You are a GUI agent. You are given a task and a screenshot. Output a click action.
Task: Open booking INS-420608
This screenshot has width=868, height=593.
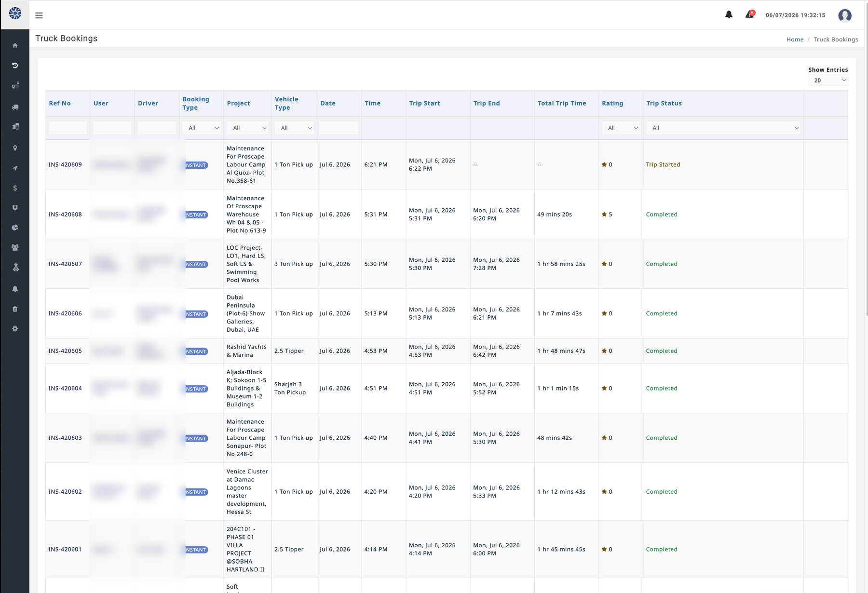tap(65, 214)
